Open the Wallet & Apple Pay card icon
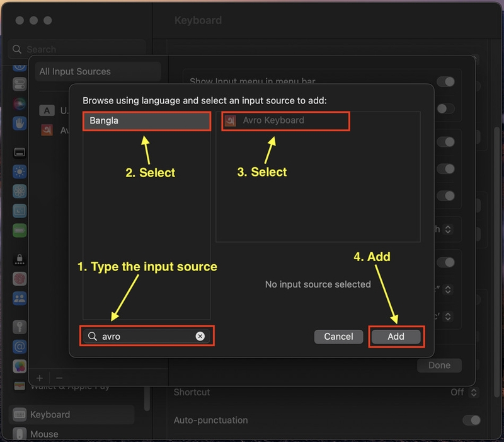504x442 pixels. [20, 385]
